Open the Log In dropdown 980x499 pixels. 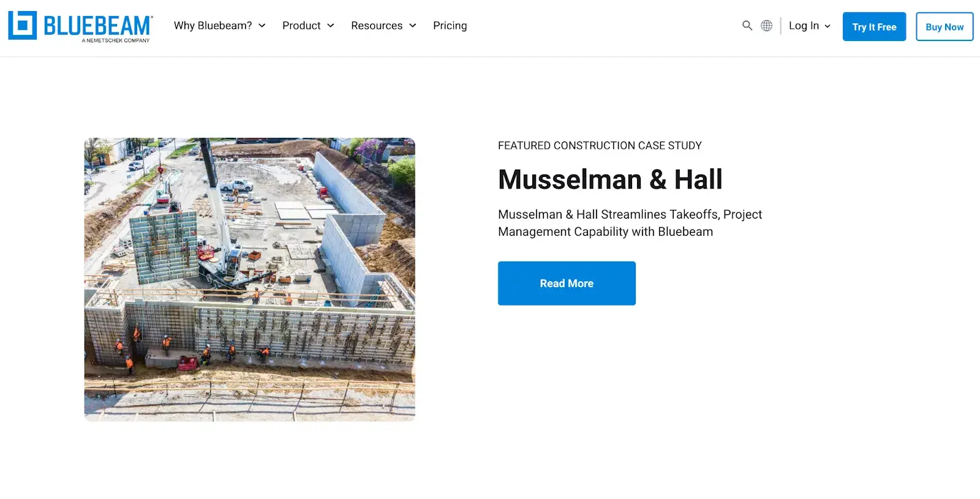[x=810, y=26]
